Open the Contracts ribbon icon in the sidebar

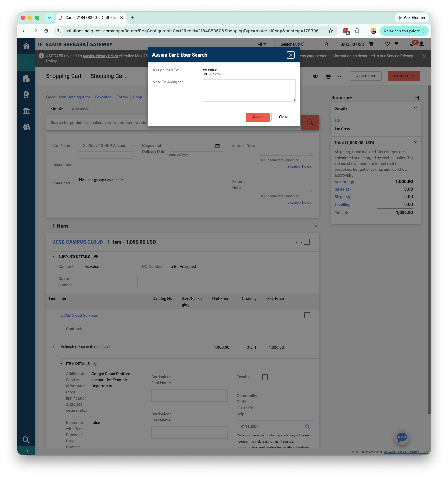pyautogui.click(x=26, y=95)
